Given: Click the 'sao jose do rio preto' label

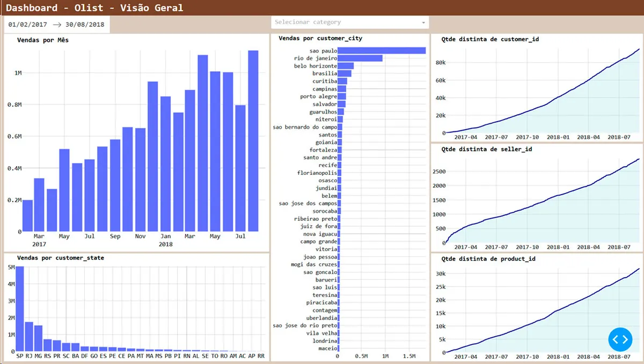Looking at the screenshot, I should pos(305,325).
